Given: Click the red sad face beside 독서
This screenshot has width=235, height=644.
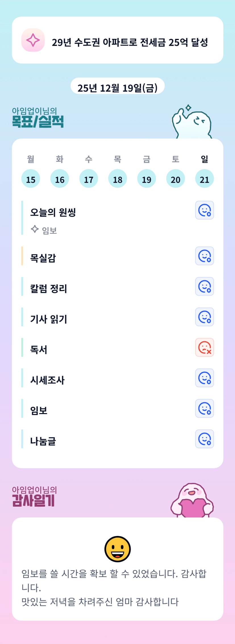Looking at the screenshot, I should click(x=204, y=348).
